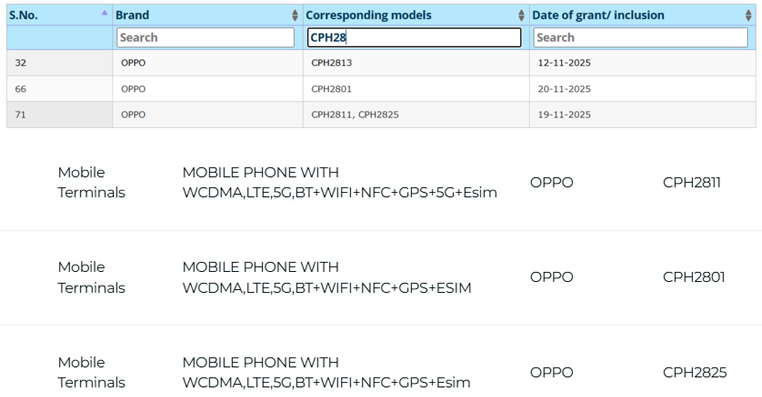Click Mobile Terminals in CPH2811 row

[91, 182]
